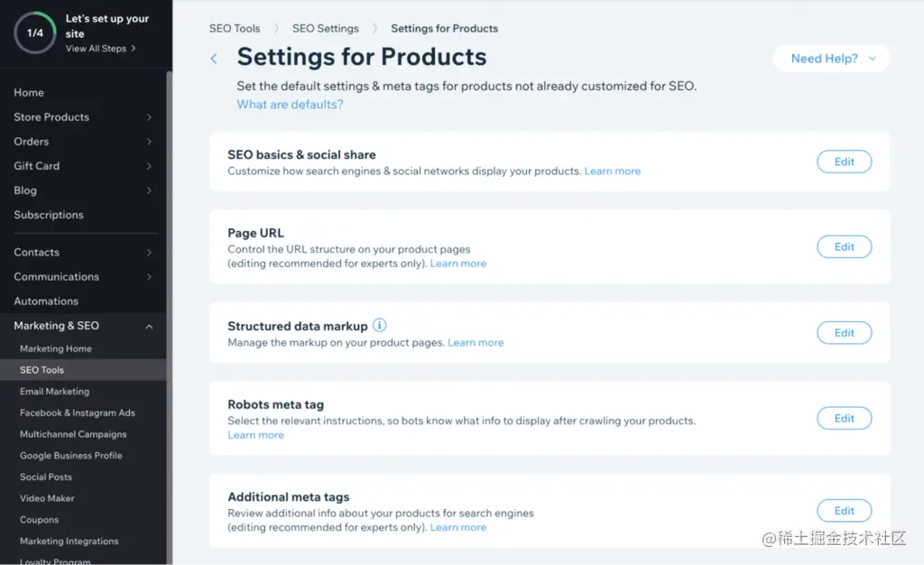Edit SEO basics & social share settings
This screenshot has width=924, height=565.
[x=844, y=162]
